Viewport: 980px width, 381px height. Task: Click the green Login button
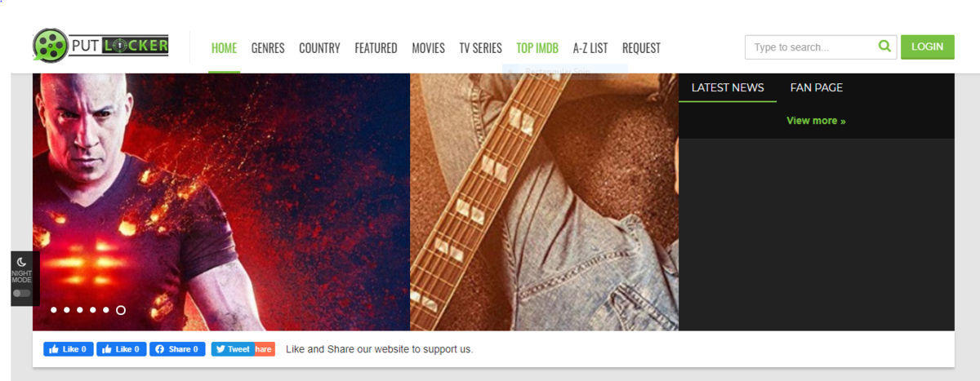coord(927,47)
